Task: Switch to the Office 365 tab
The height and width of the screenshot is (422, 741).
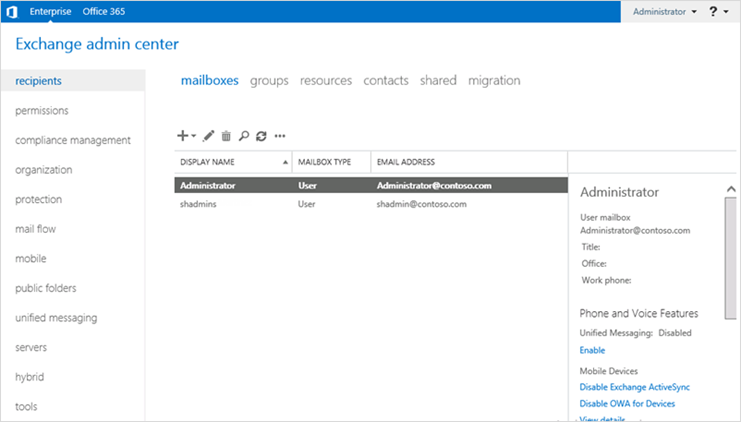Action: click(104, 11)
